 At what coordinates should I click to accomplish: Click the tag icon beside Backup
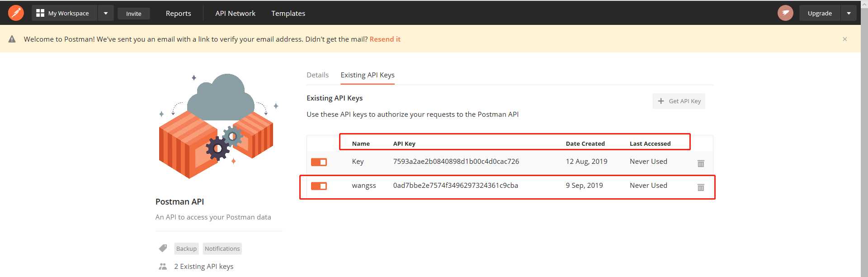tap(163, 248)
